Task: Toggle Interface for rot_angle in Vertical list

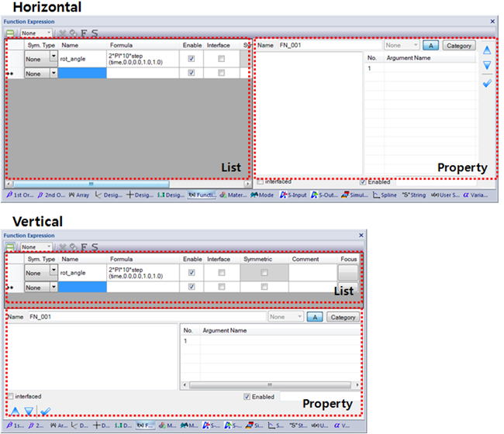Action: [x=222, y=273]
